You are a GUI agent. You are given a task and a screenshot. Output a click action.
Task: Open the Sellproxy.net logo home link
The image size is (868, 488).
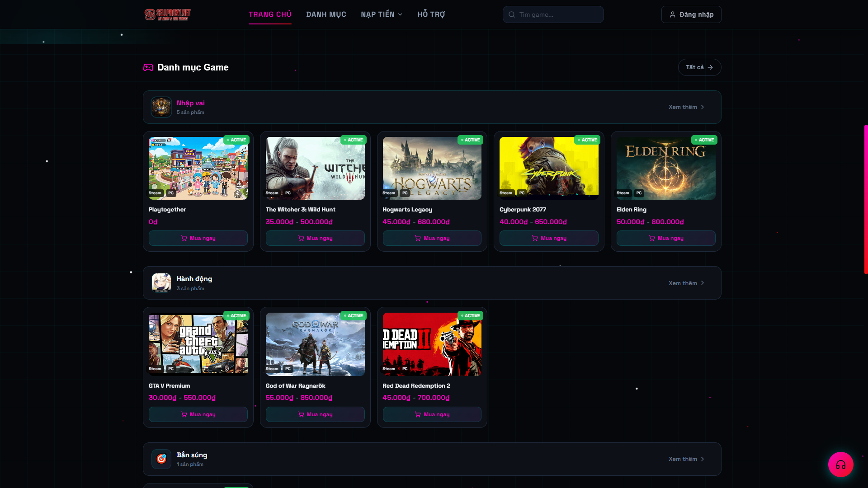(x=168, y=14)
